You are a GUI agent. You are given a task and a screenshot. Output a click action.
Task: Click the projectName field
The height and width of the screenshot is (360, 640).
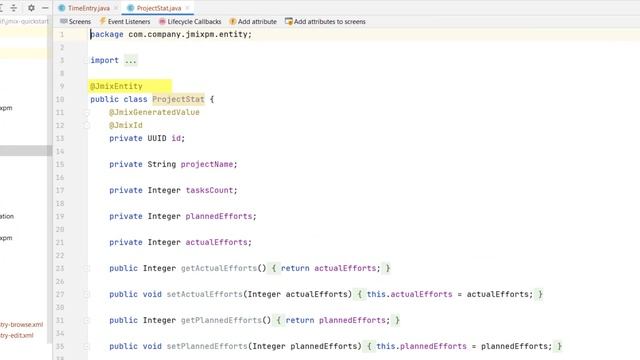tap(207, 164)
